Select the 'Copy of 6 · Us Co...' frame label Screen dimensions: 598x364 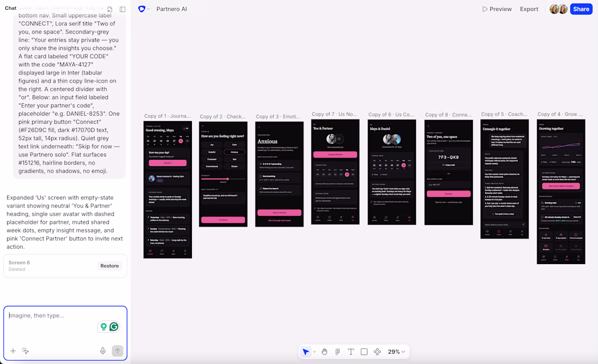click(391, 114)
